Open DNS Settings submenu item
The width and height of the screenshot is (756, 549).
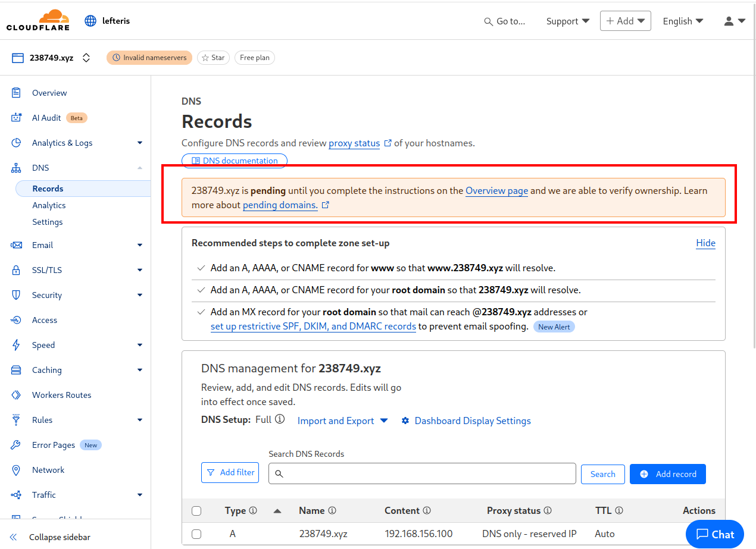pos(48,222)
